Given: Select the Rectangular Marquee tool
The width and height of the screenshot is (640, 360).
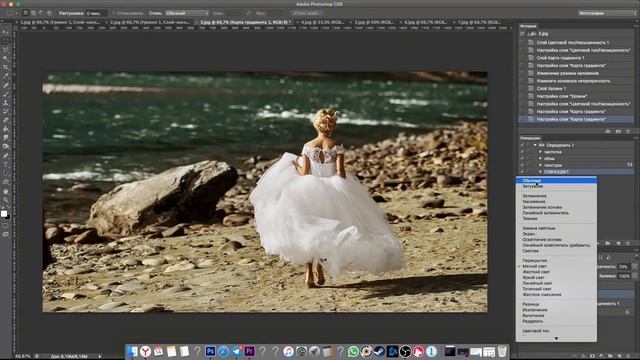Looking at the screenshot, I should (x=6, y=41).
